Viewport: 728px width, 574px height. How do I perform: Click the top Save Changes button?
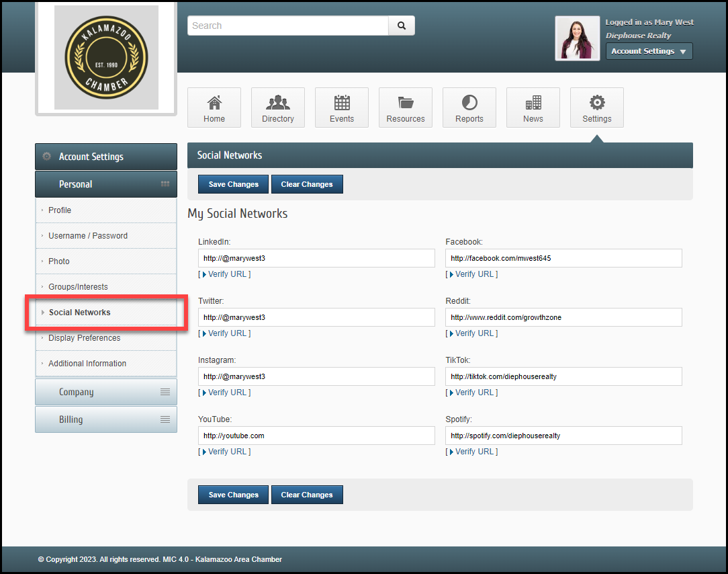click(x=233, y=184)
